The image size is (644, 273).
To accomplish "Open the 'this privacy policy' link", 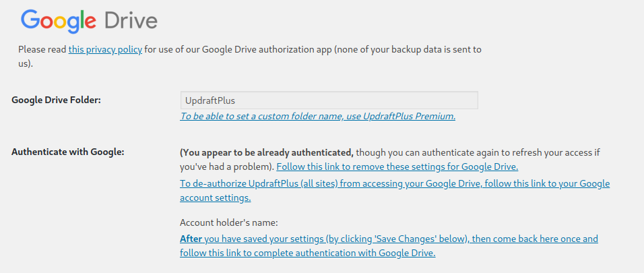I will coord(105,50).
